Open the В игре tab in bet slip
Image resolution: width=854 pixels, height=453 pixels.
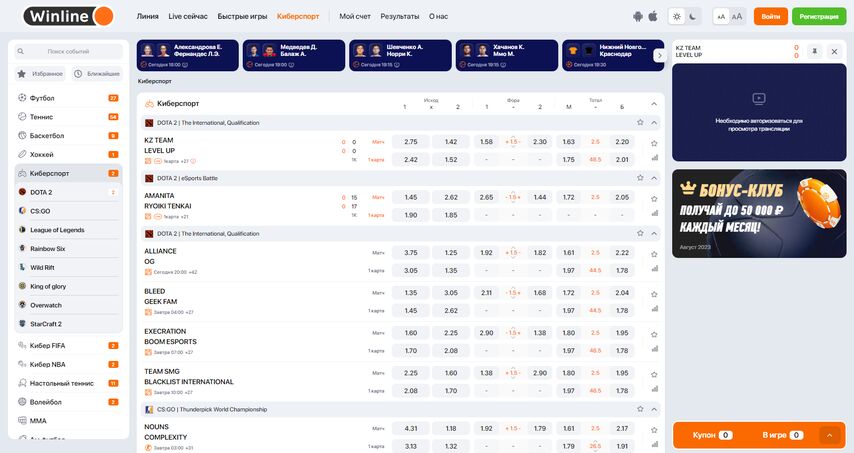(783, 435)
